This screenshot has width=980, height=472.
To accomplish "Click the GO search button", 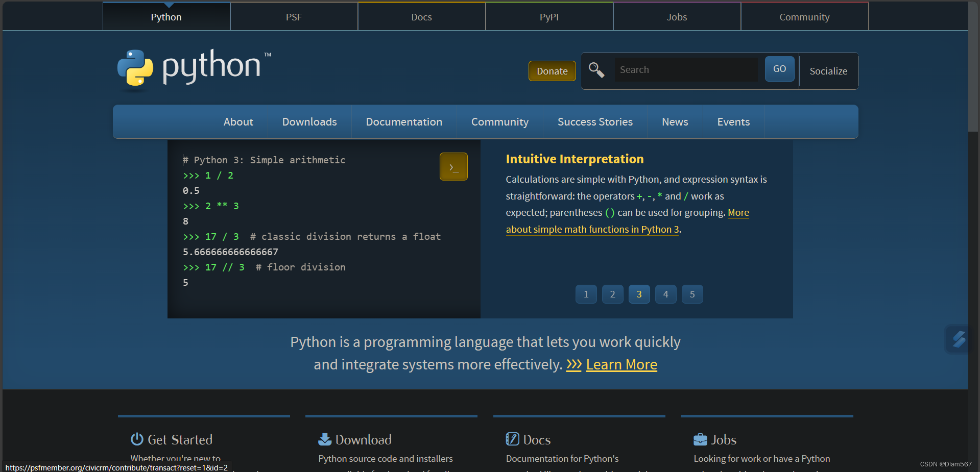I will point(779,69).
